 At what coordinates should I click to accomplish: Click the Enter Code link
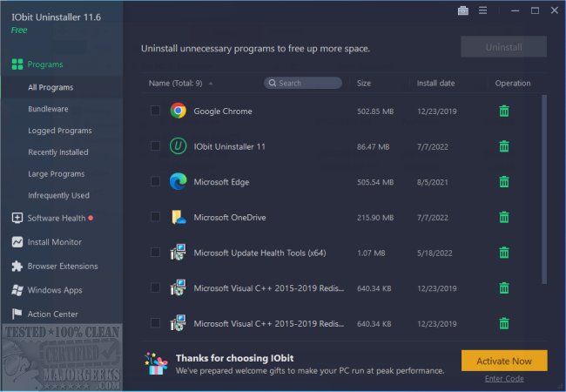coord(504,379)
